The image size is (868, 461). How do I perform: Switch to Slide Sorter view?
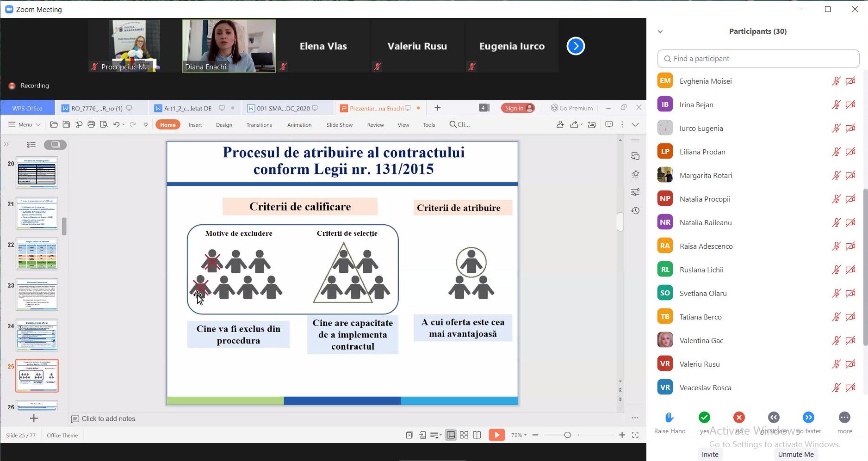[464, 435]
